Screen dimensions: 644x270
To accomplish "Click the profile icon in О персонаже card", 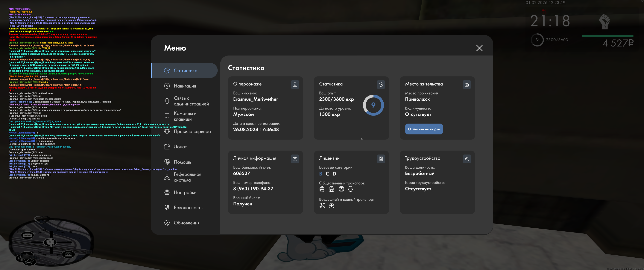I will click(295, 84).
